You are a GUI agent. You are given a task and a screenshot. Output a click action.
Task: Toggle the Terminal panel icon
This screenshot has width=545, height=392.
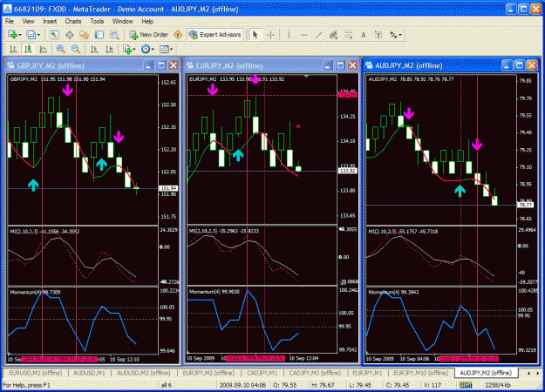click(x=99, y=35)
